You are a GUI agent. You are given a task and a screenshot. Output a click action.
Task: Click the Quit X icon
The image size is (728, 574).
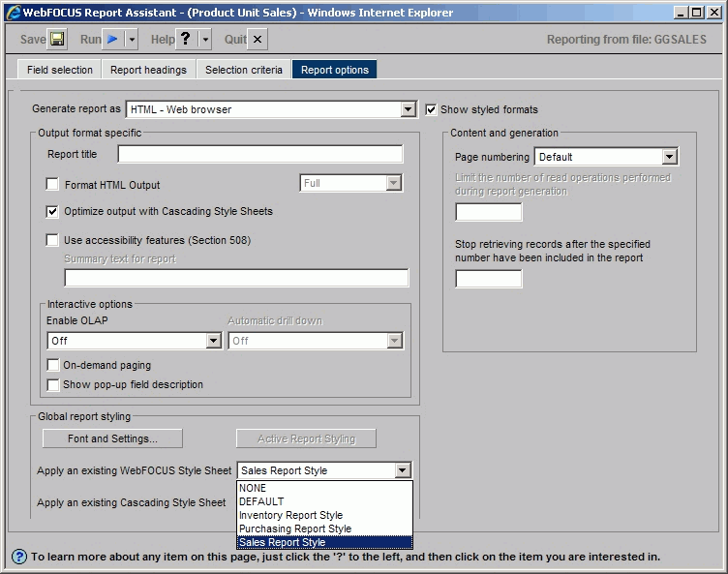tap(258, 39)
